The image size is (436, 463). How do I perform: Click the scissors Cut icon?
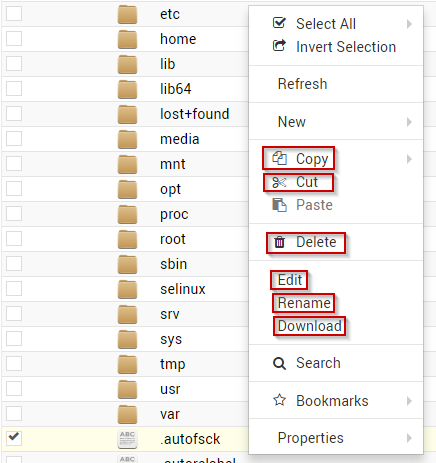tap(279, 182)
